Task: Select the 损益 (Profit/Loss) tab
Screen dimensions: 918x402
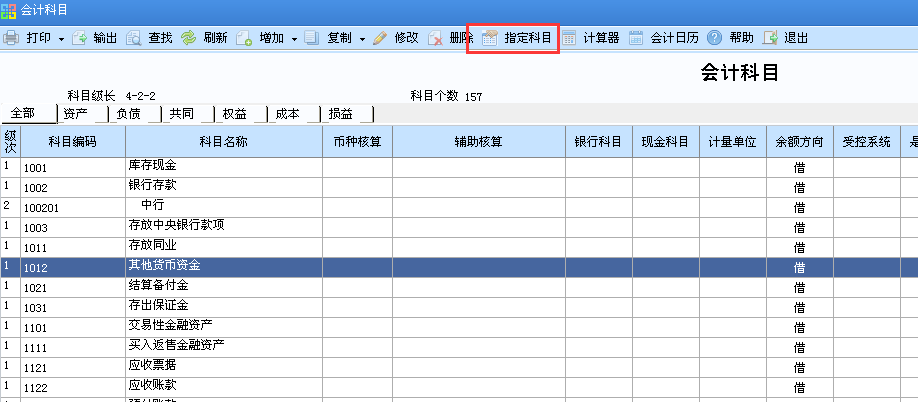Action: (x=341, y=114)
